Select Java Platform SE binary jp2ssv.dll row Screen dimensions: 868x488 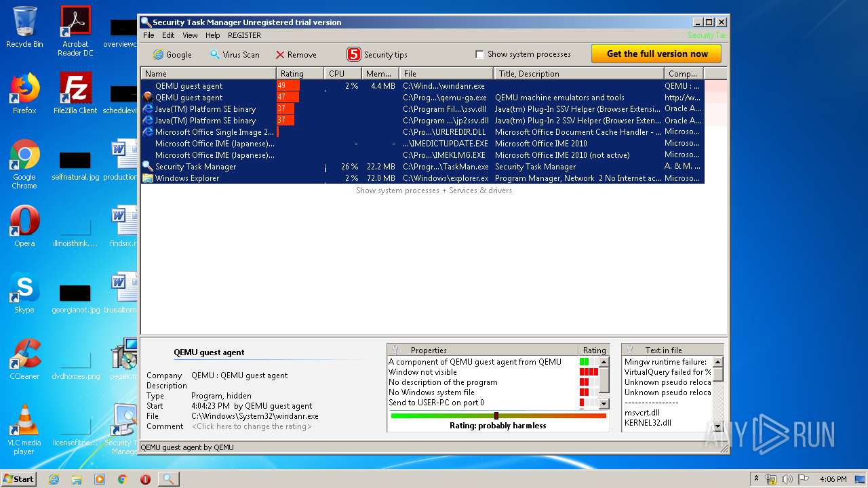pos(422,121)
